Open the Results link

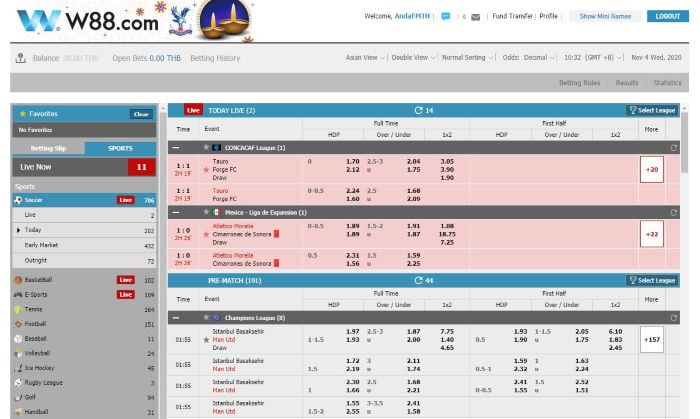pos(626,83)
